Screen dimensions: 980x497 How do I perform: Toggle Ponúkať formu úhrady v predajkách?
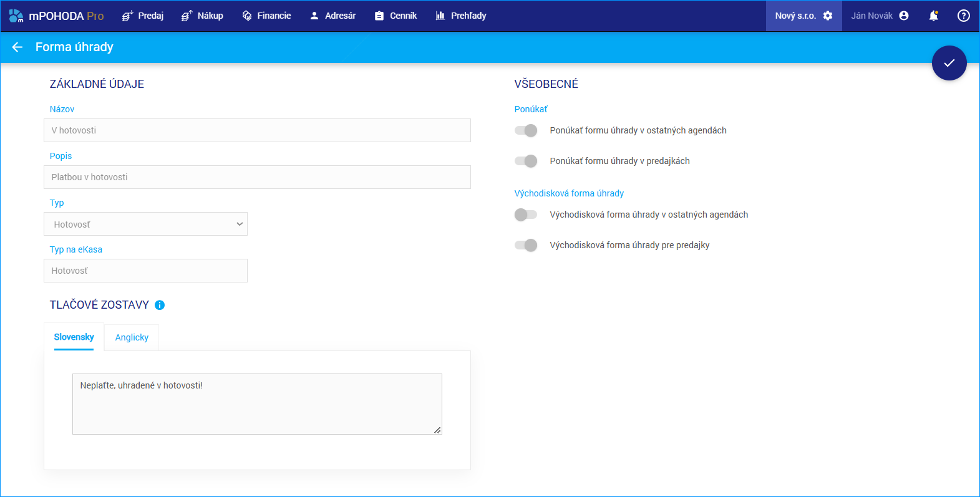(526, 161)
